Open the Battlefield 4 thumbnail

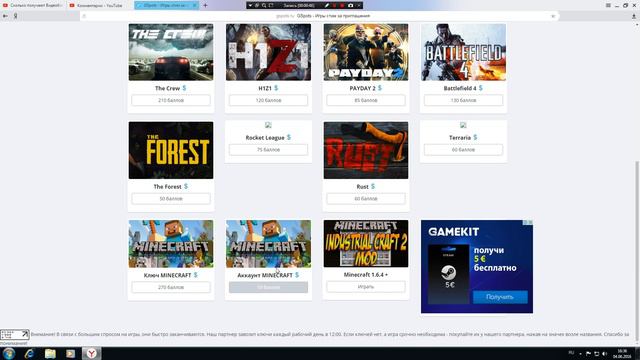coord(463,52)
